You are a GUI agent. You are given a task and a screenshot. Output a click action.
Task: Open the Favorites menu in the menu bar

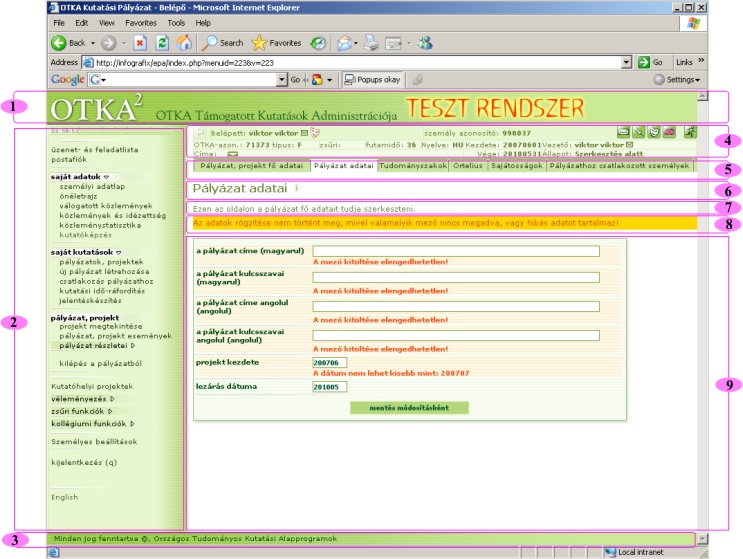(x=141, y=23)
